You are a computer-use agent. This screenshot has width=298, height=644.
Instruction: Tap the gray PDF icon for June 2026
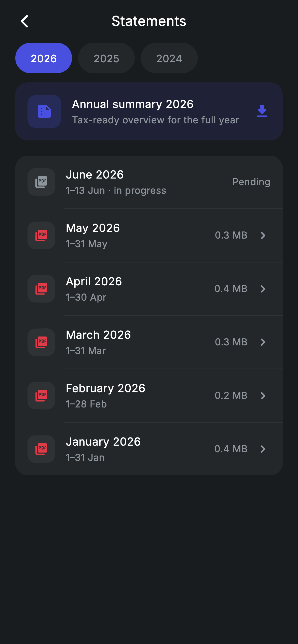[x=41, y=182]
